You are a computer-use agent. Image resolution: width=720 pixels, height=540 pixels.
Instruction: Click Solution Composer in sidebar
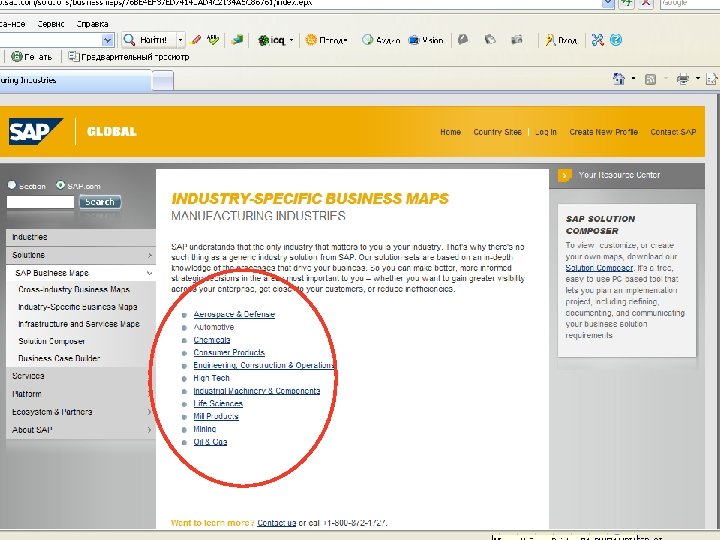[51, 341]
